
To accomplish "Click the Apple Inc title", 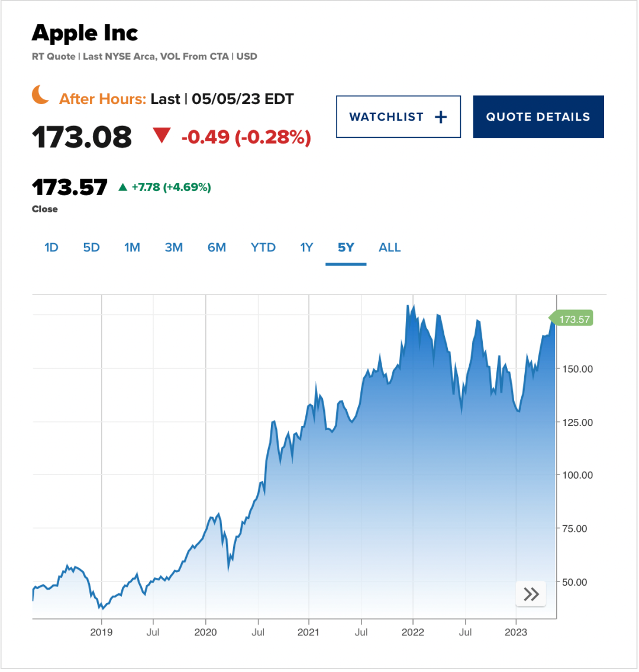I will pos(85,34).
